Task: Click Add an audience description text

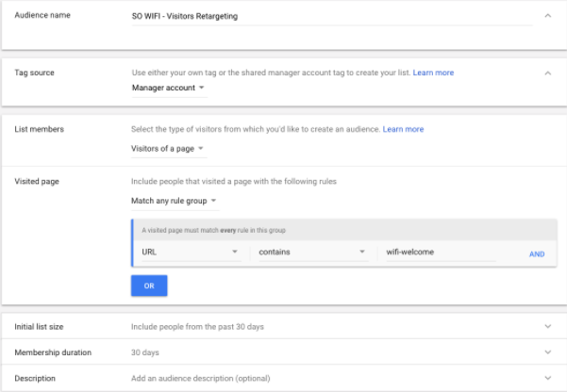Action: (x=201, y=378)
